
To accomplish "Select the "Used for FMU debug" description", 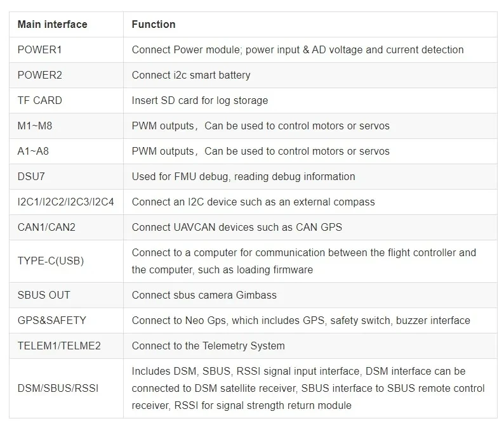I will click(243, 176).
